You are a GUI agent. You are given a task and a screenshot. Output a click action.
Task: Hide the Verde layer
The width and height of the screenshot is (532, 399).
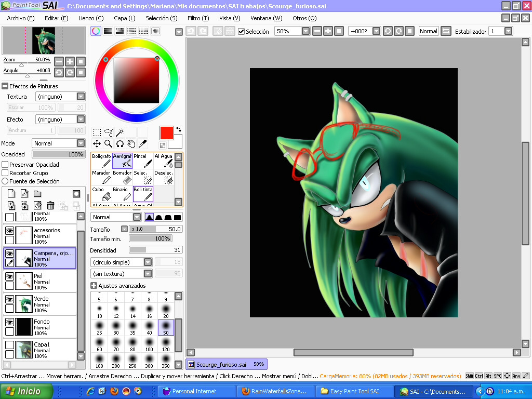[x=9, y=299]
